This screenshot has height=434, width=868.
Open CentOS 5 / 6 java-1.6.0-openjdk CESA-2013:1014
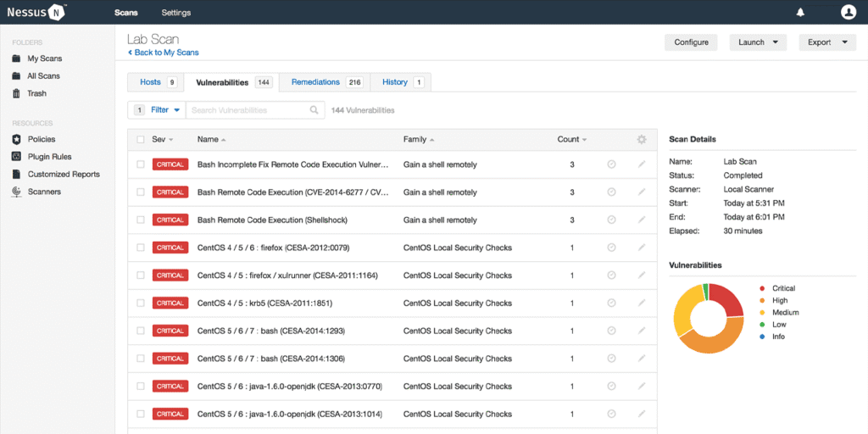click(x=290, y=414)
